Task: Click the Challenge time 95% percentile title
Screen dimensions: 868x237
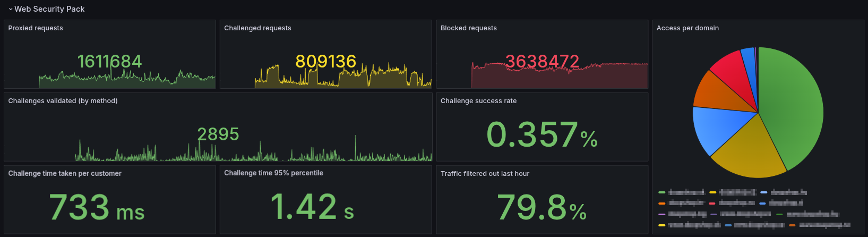Action: pos(273,173)
